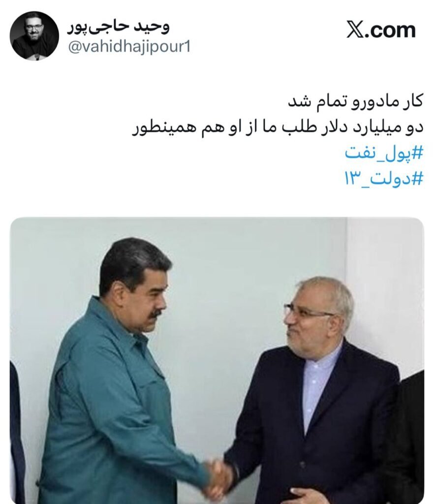Click the tweet line starting دو میلیارد دلار
Viewport: 434px width, 504px height.
pyautogui.click(x=278, y=127)
